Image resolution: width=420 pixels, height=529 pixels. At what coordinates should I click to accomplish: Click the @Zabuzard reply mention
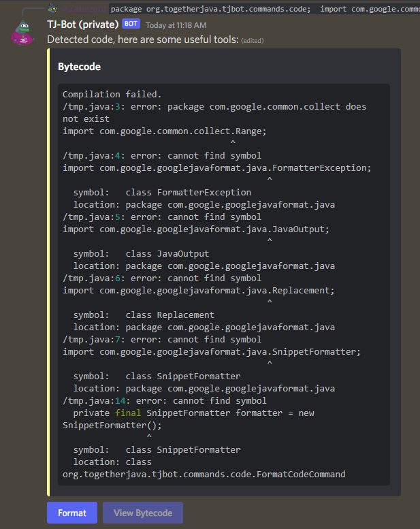click(84, 8)
